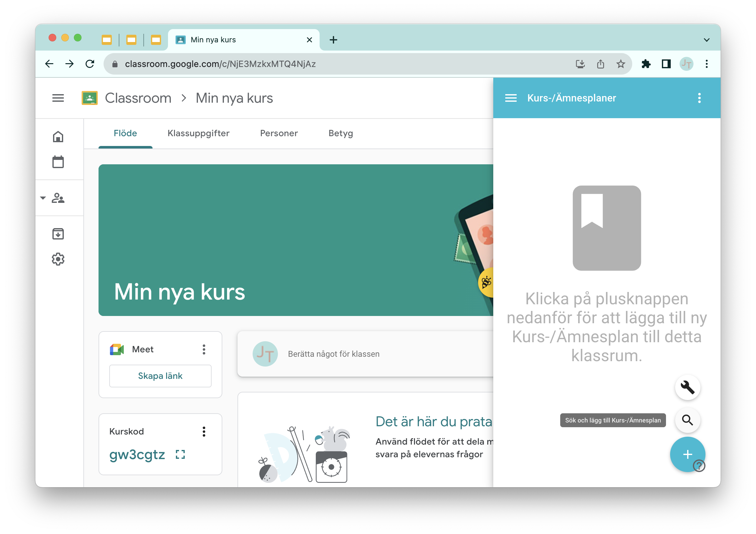Viewport: 756px width, 534px height.
Task: Open the Classroom navigation hamburger menu
Action: (58, 98)
